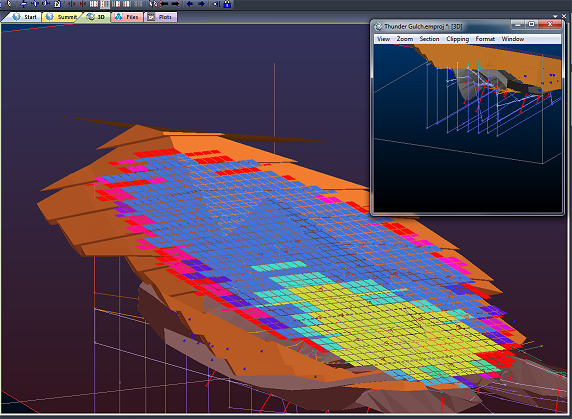Switch to the Summit tab
Screen dimensions: 572x419
[61, 17]
